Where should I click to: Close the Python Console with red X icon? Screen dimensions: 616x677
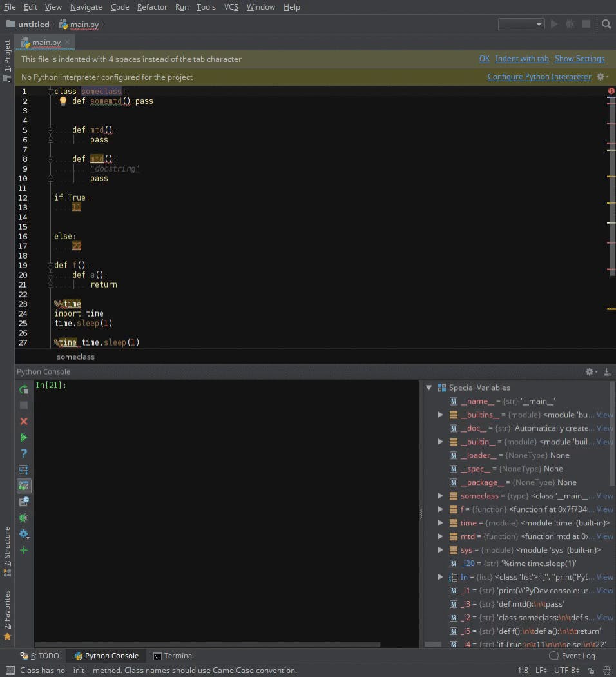click(24, 421)
